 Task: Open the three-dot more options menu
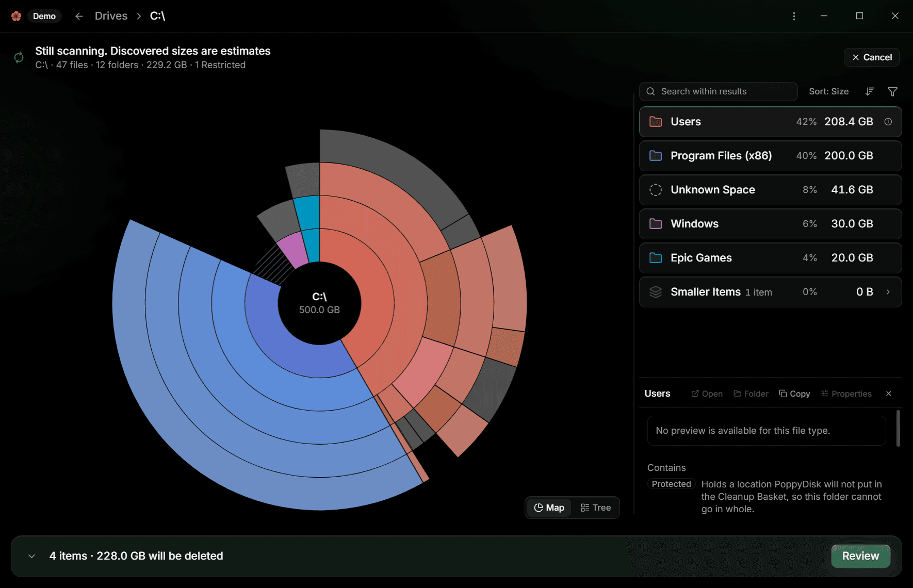[794, 16]
